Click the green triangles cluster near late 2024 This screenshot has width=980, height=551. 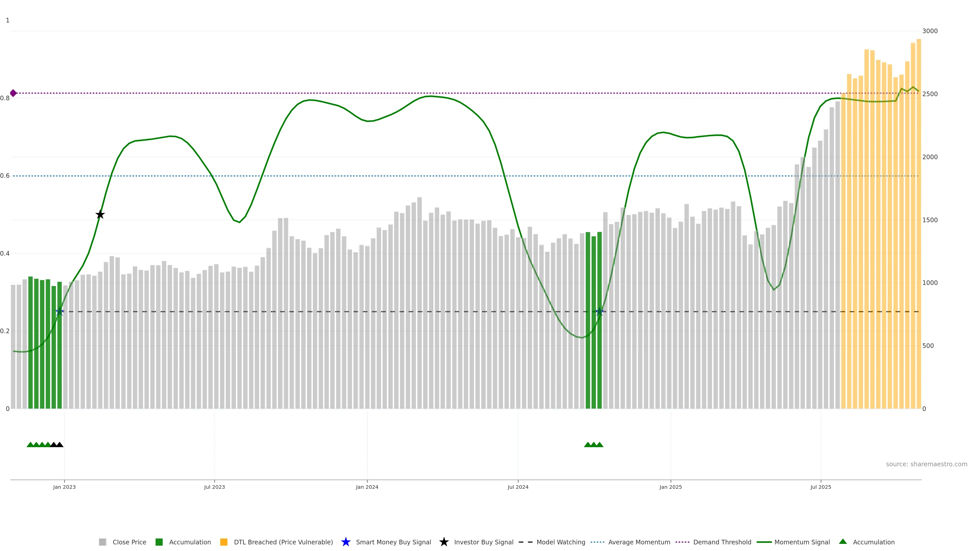click(593, 445)
